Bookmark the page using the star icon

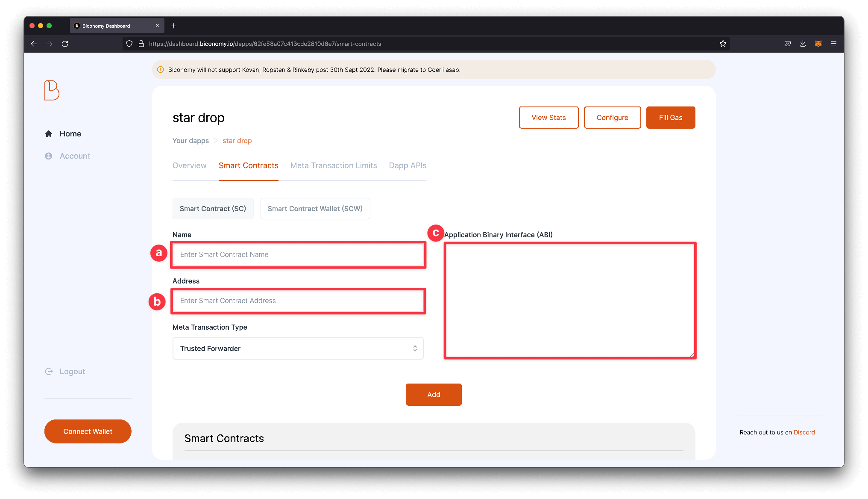723,43
